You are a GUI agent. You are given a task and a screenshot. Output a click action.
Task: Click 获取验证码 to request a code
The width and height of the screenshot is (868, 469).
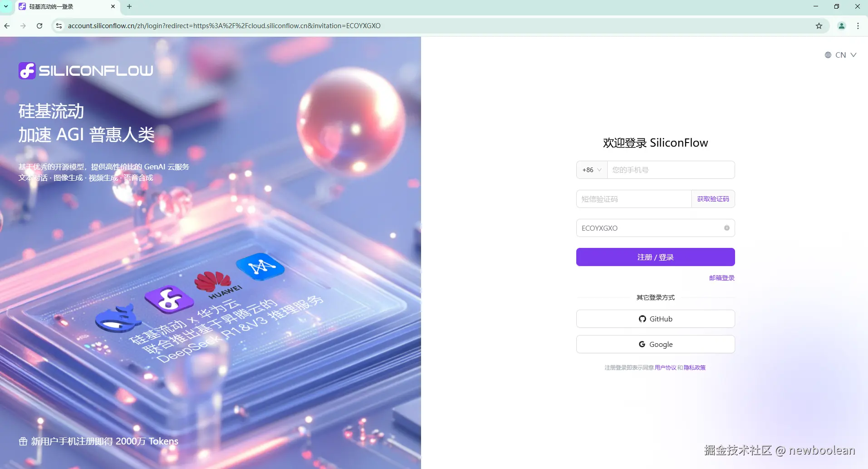coord(713,199)
